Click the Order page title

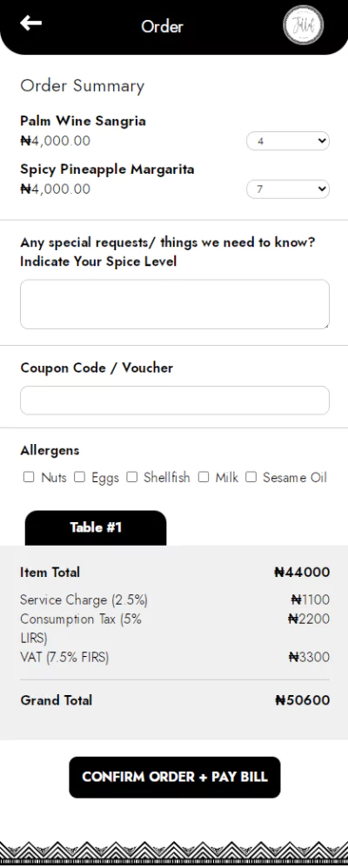[x=162, y=26]
